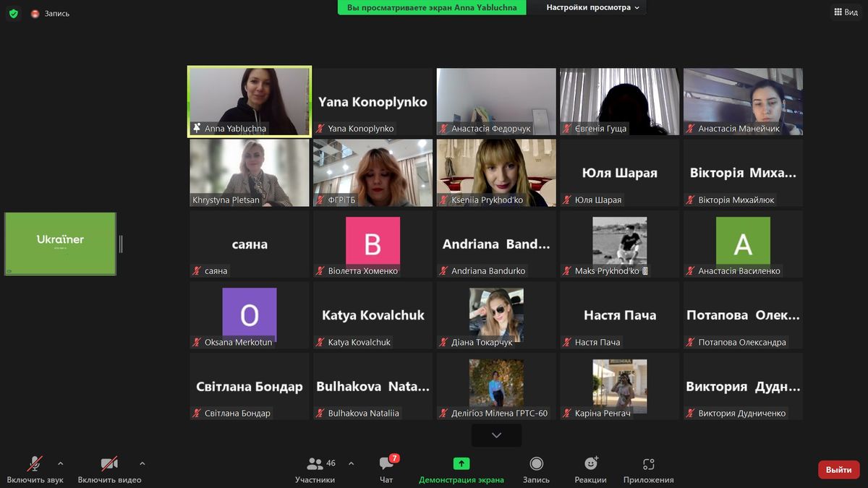Toggle microphone with Включить звук
This screenshot has height=488, width=868.
[x=35, y=469]
